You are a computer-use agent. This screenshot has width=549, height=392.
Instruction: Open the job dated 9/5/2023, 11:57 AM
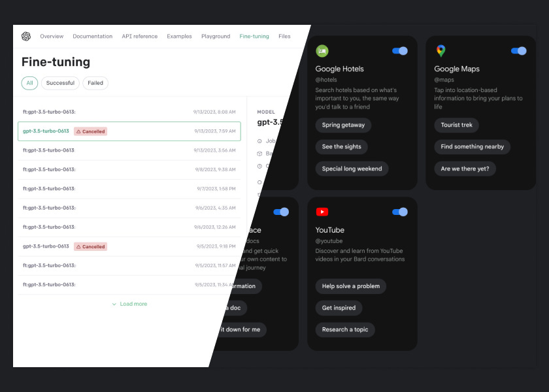[x=129, y=266]
